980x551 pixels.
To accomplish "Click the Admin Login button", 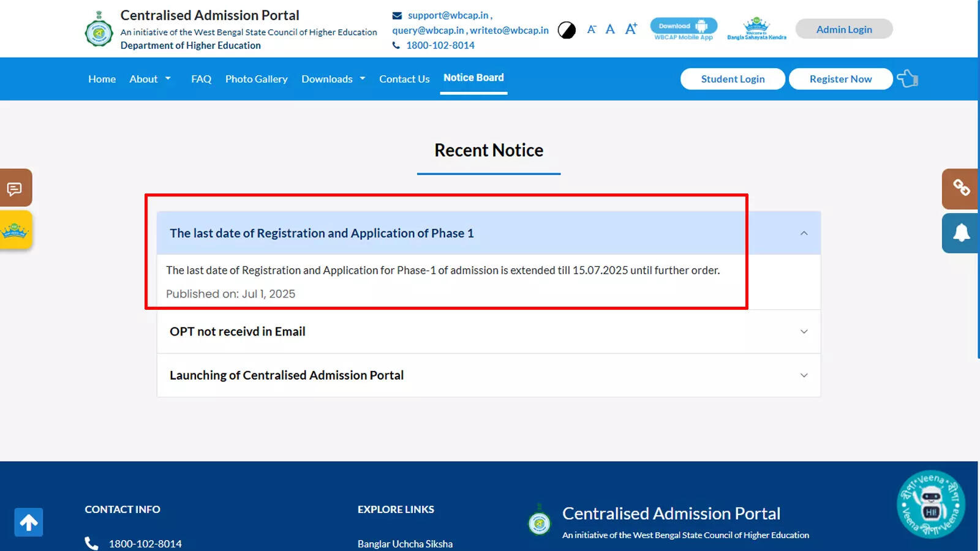I will tap(844, 29).
